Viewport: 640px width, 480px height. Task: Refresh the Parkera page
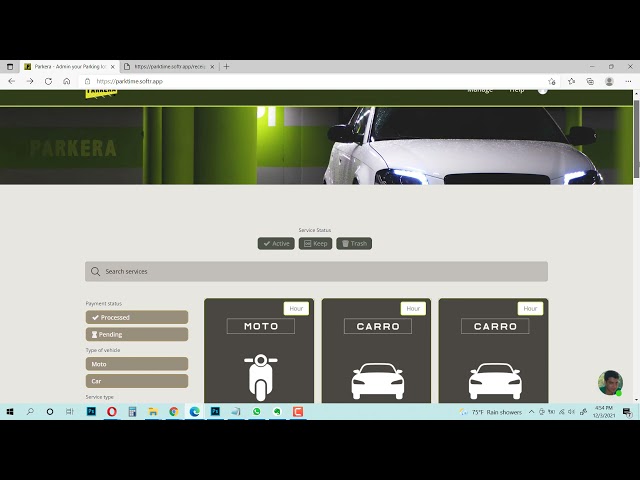(48, 81)
